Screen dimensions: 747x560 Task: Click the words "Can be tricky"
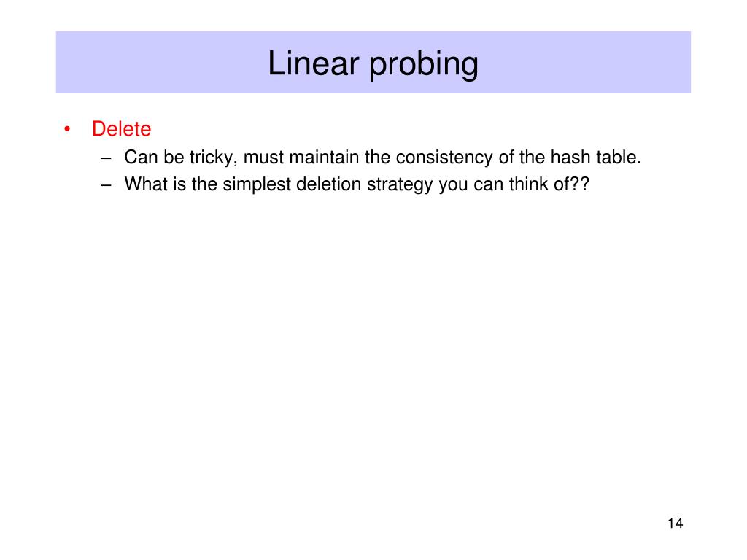pos(179,157)
